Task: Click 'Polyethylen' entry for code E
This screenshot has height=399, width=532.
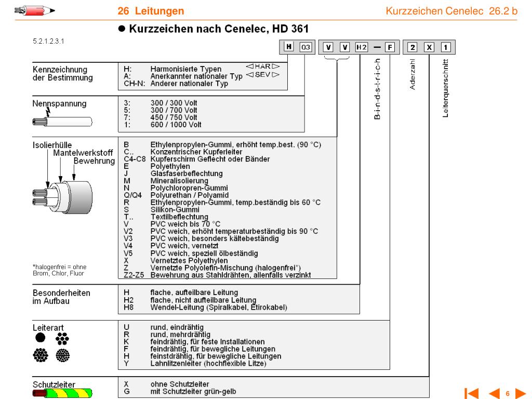Action: coord(170,166)
